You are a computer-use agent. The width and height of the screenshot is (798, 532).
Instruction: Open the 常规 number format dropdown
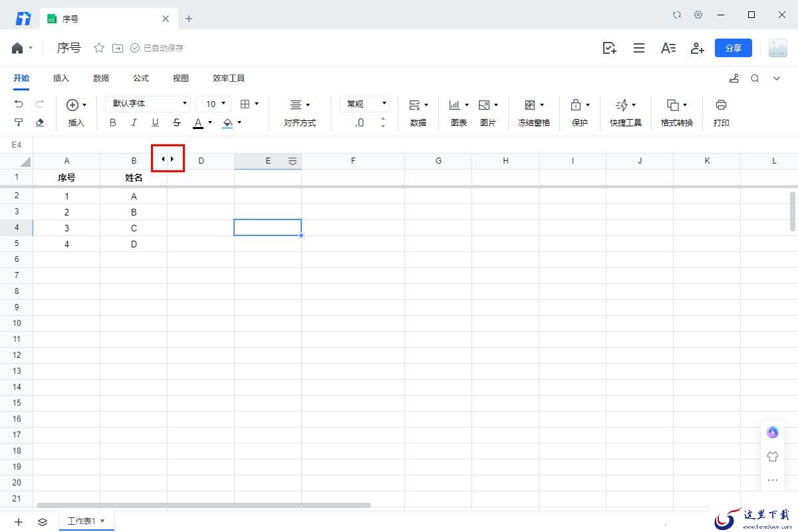[x=364, y=104]
